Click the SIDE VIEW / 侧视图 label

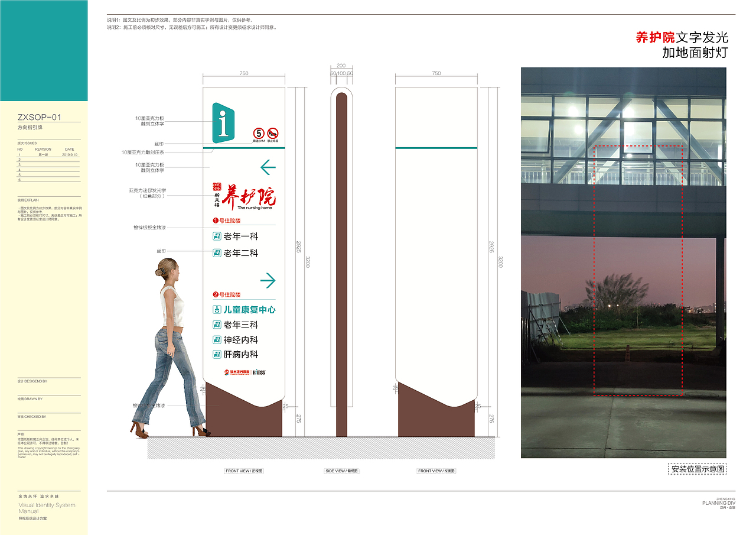pos(342,471)
